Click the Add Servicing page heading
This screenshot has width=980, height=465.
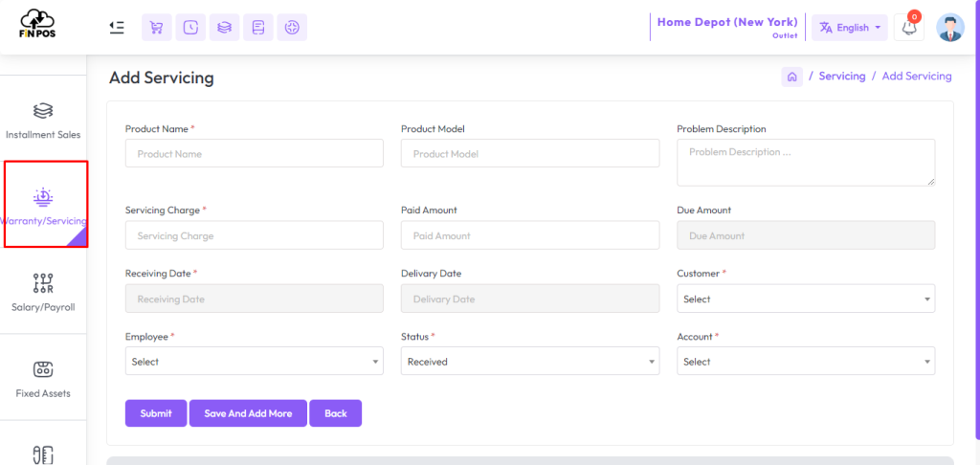[161, 78]
